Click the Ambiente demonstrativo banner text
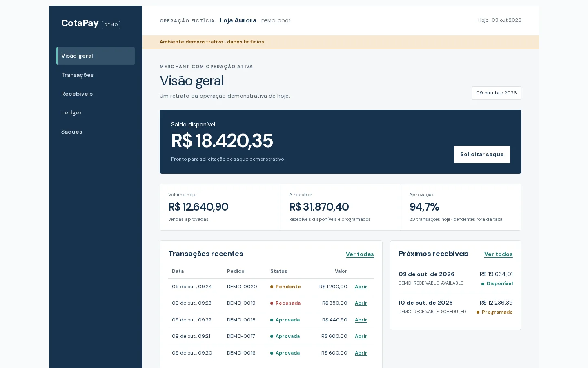 pos(212,42)
